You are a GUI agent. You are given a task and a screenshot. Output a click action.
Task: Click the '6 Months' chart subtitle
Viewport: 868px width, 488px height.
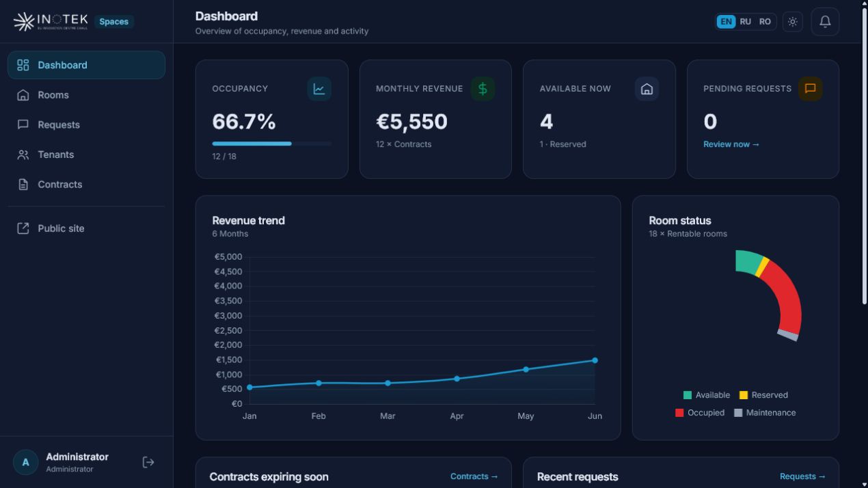[230, 234]
